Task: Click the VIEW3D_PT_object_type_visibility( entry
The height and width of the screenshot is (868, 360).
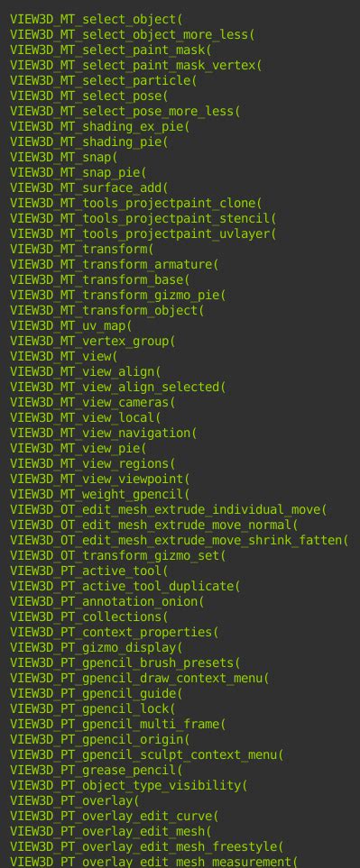Action: coord(128,785)
